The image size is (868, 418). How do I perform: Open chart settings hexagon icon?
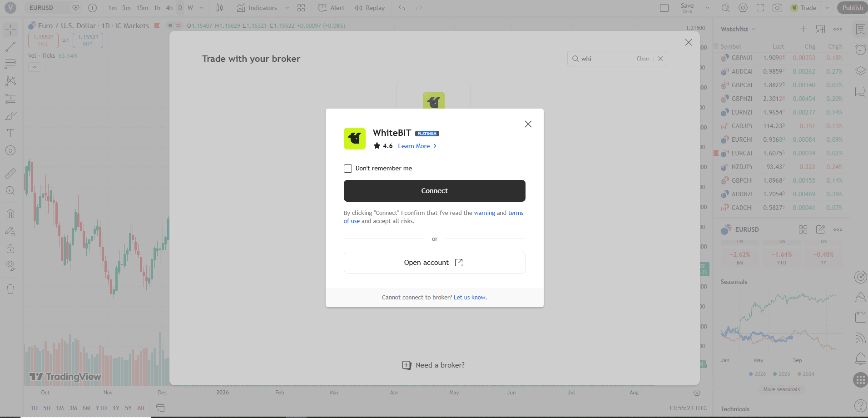743,8
